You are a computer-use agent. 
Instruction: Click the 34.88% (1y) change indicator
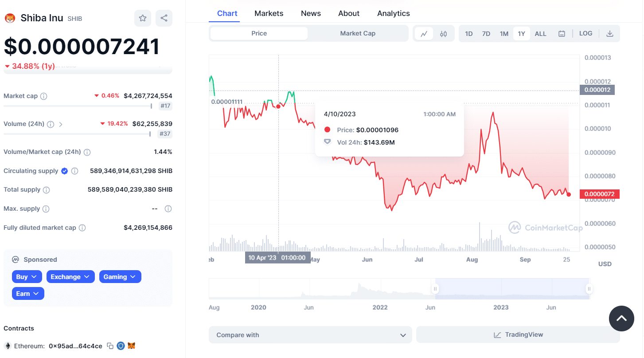pos(30,66)
